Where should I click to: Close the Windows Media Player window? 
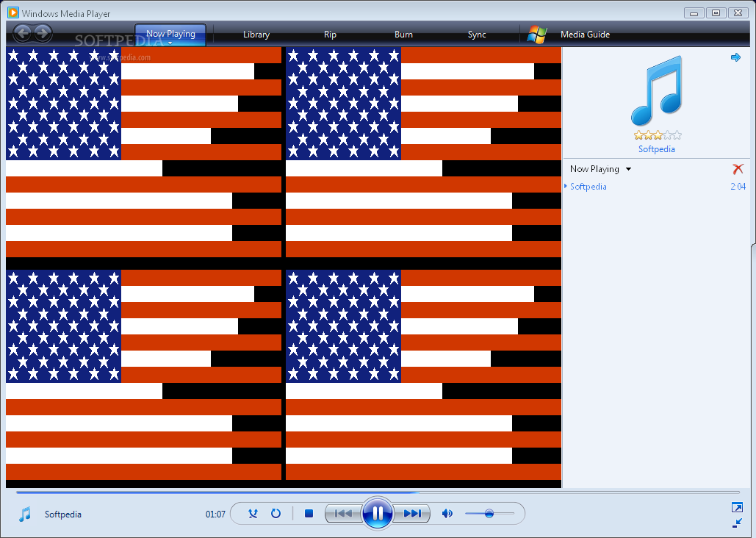tap(738, 13)
